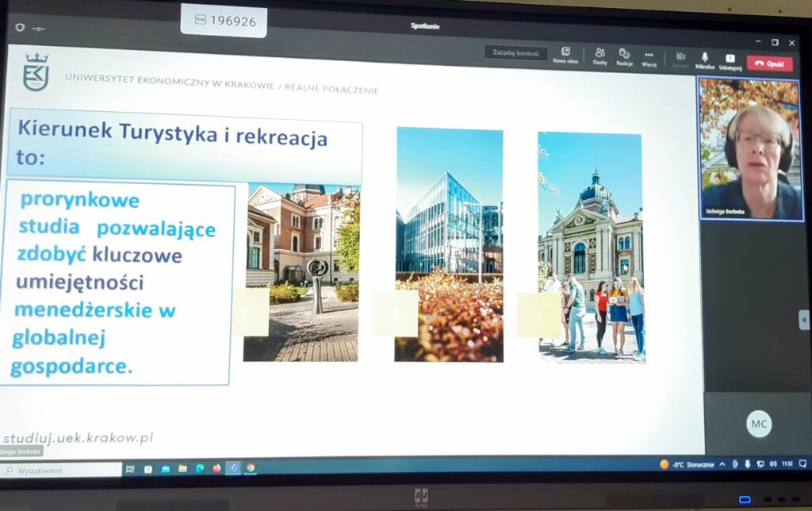This screenshot has height=511, width=812.
Task: Click the Wyszukiwanie taskbar search box
Action: [x=61, y=471]
